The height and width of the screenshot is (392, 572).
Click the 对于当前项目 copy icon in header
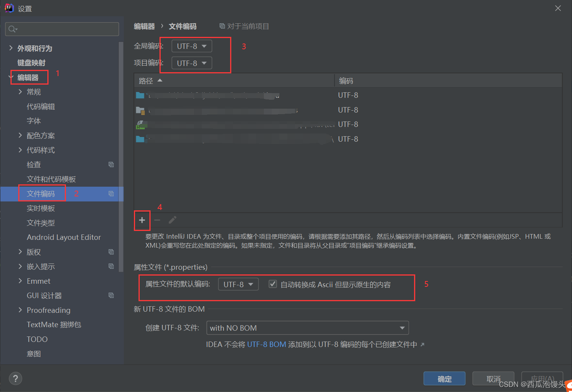pos(222,26)
